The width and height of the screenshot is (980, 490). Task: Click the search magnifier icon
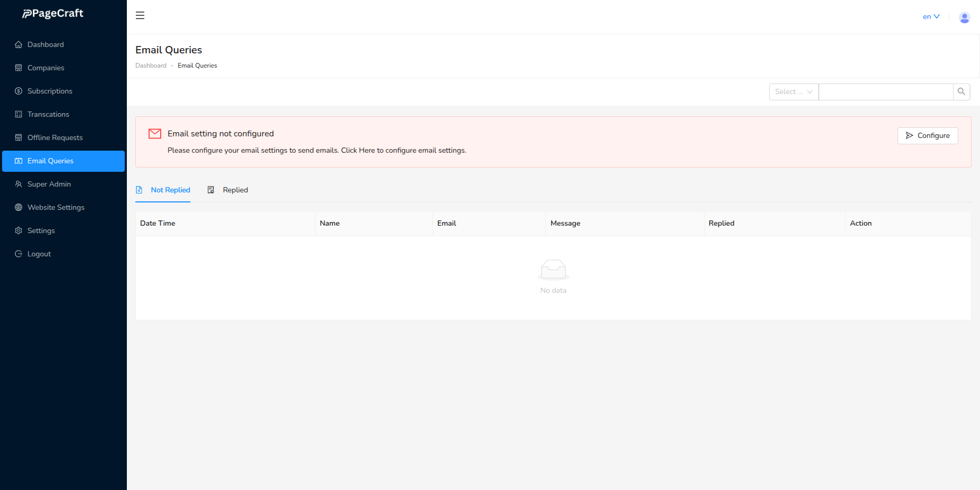coord(961,92)
